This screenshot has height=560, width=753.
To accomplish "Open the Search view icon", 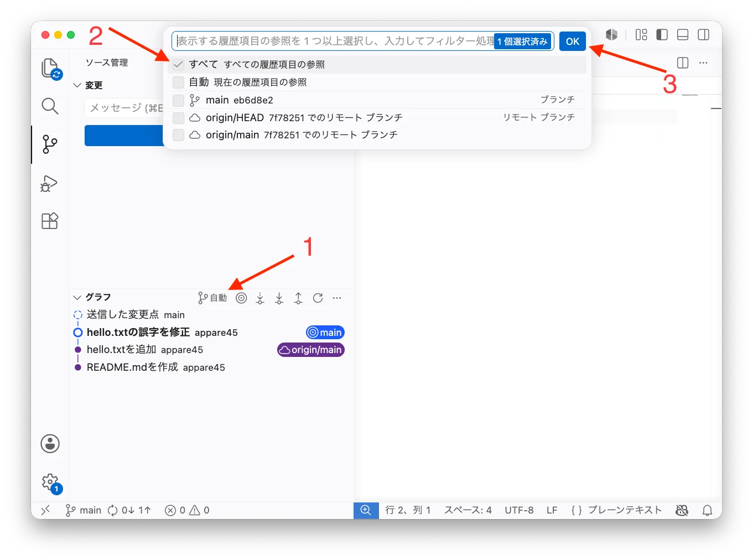I will tap(50, 106).
